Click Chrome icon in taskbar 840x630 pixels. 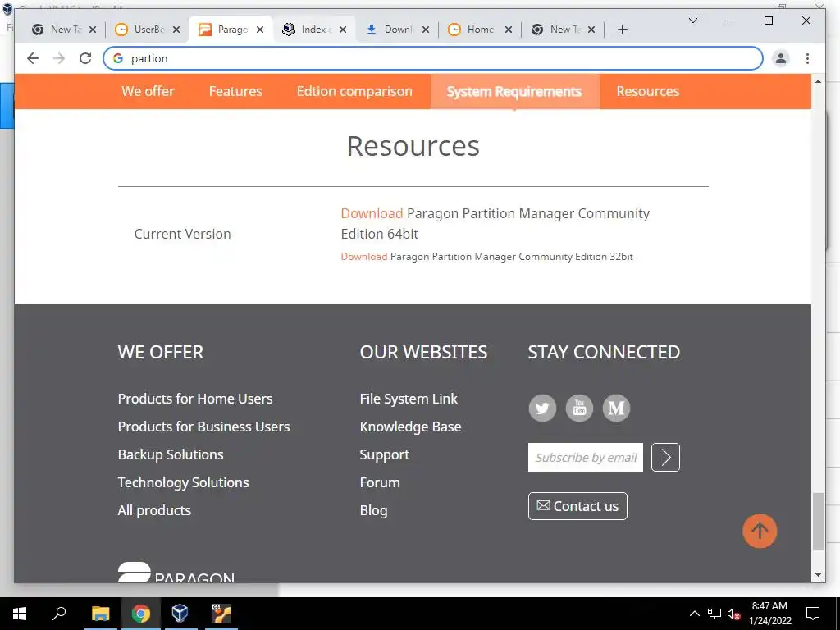click(141, 614)
